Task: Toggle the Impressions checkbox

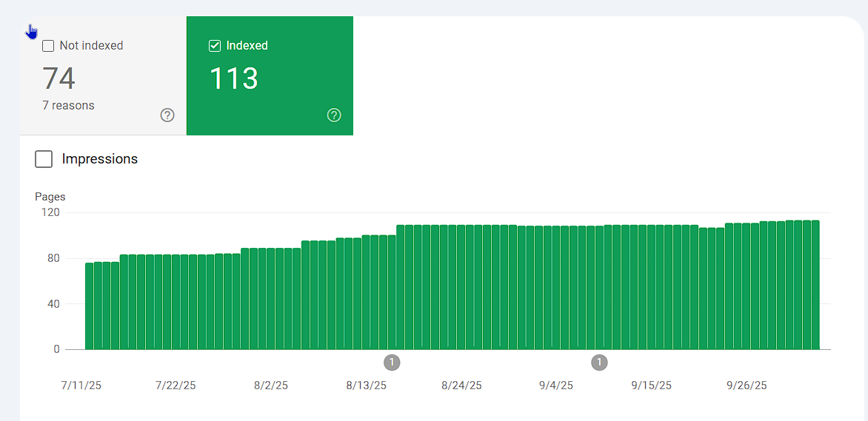Action: (x=44, y=159)
